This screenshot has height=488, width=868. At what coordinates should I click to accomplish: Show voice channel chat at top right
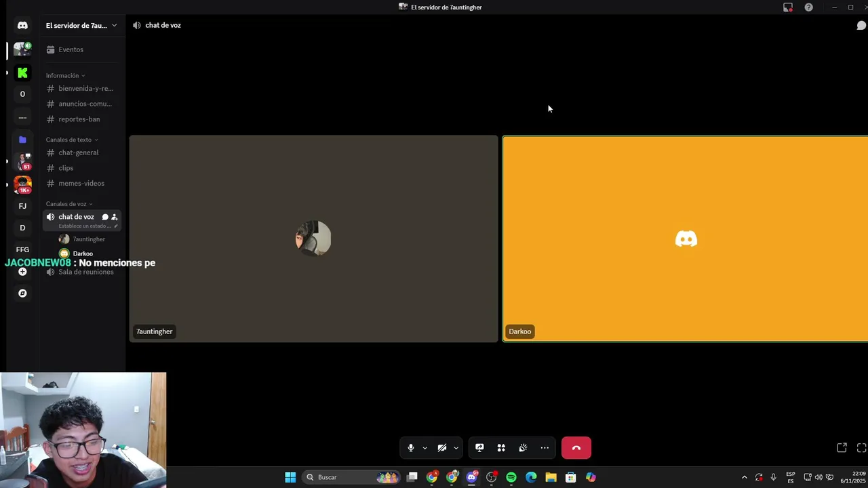(861, 26)
